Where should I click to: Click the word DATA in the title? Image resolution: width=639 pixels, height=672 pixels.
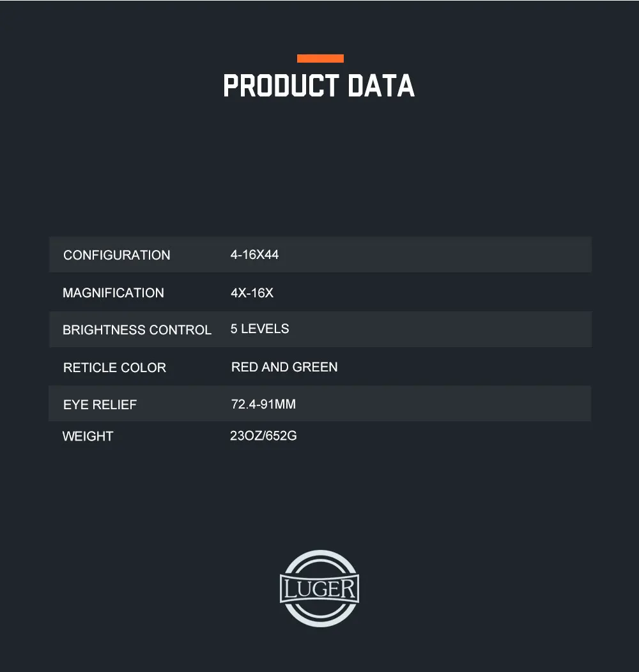point(381,86)
